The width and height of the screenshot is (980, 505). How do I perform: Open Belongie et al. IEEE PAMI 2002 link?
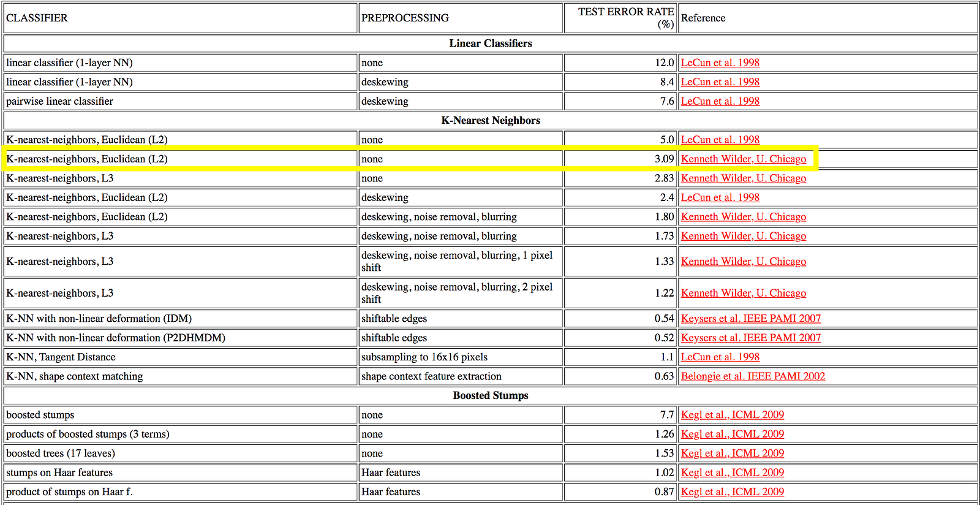point(753,376)
